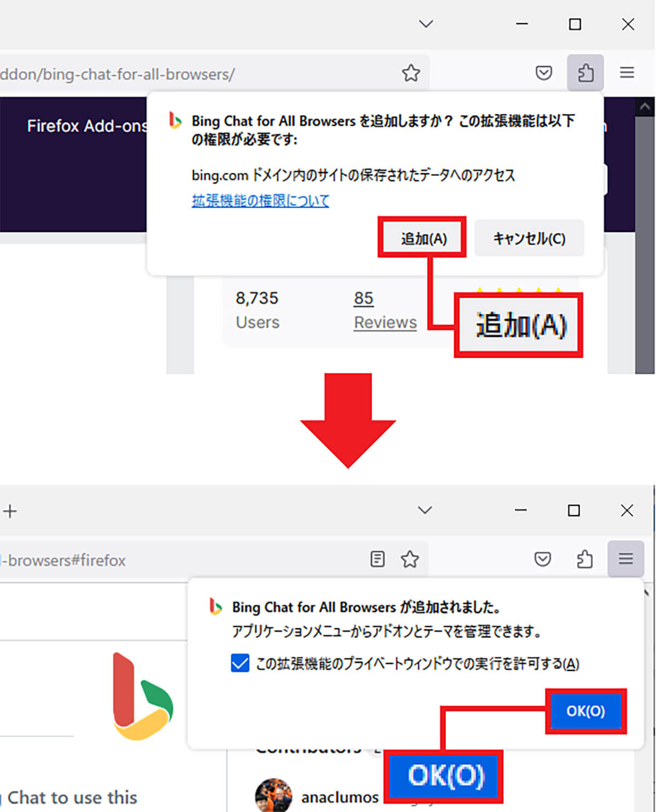The height and width of the screenshot is (812, 656).
Task: Click the scrollbar up arrow in the upper window
Action: [645, 107]
